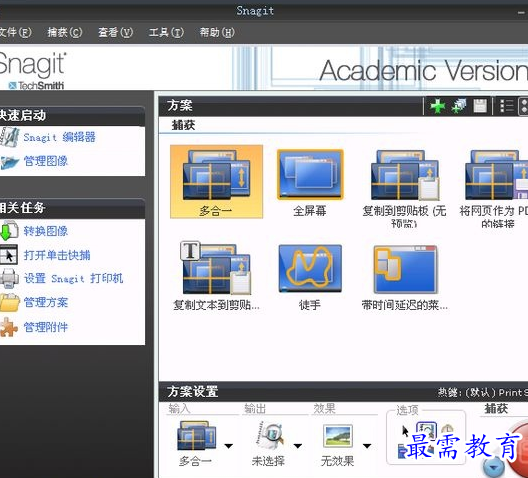528x478 pixels.
Task: Click the 打开单击快捕 cursor icon
Action: pyautogui.click(x=9, y=255)
